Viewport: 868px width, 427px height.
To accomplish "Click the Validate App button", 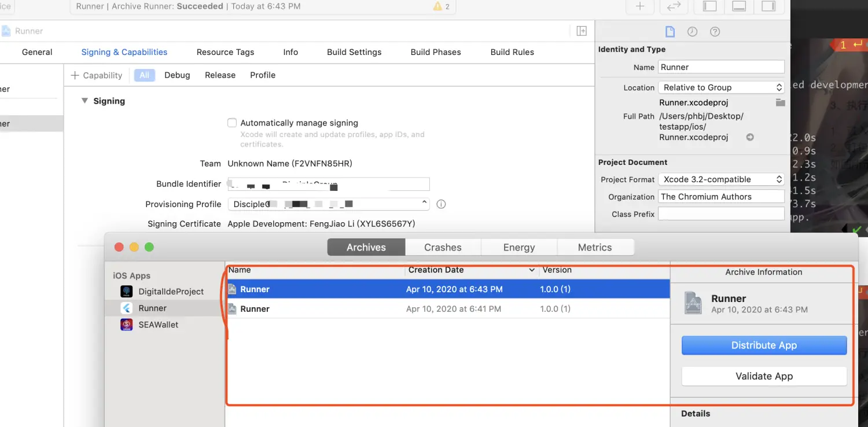I will (x=764, y=376).
